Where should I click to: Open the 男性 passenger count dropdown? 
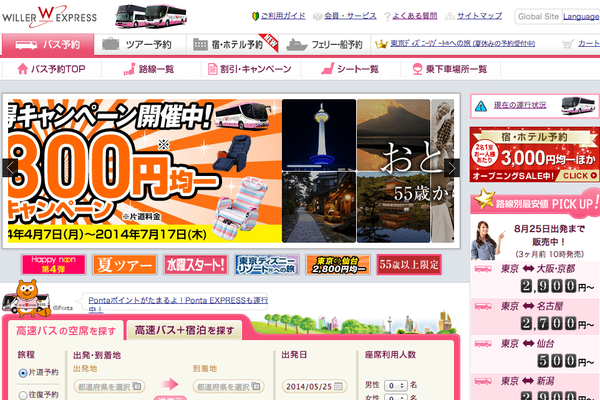(396, 385)
